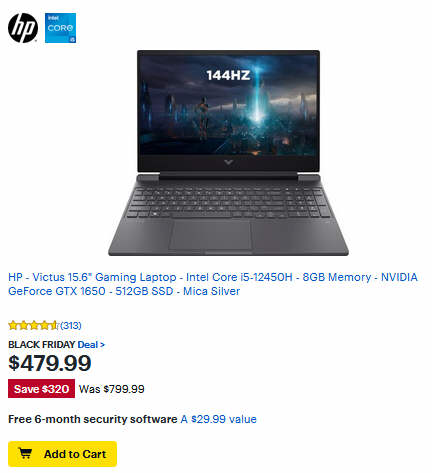Click the Add to Cart button label
The image size is (432, 473).
75,454
